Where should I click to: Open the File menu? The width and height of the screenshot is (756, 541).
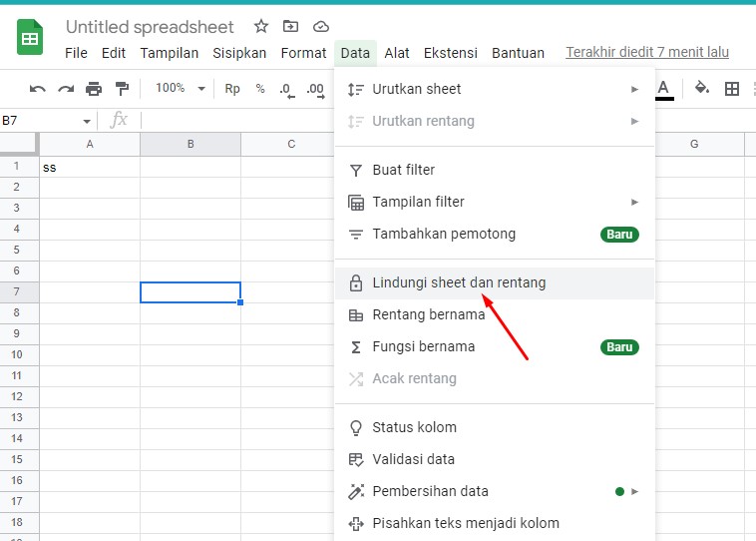pyautogui.click(x=76, y=53)
